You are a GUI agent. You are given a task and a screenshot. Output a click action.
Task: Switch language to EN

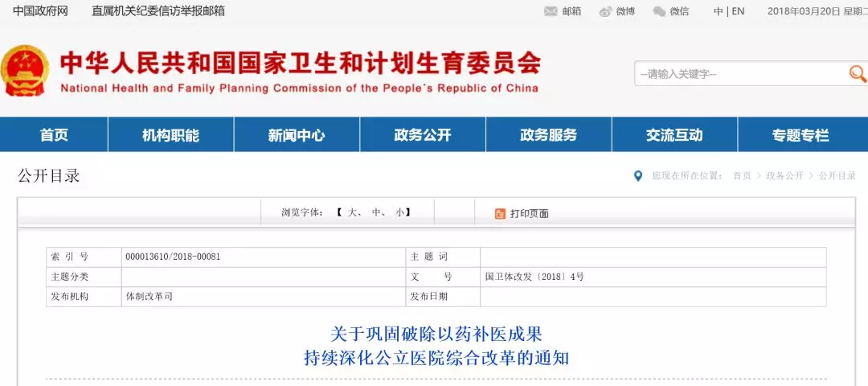click(x=738, y=11)
